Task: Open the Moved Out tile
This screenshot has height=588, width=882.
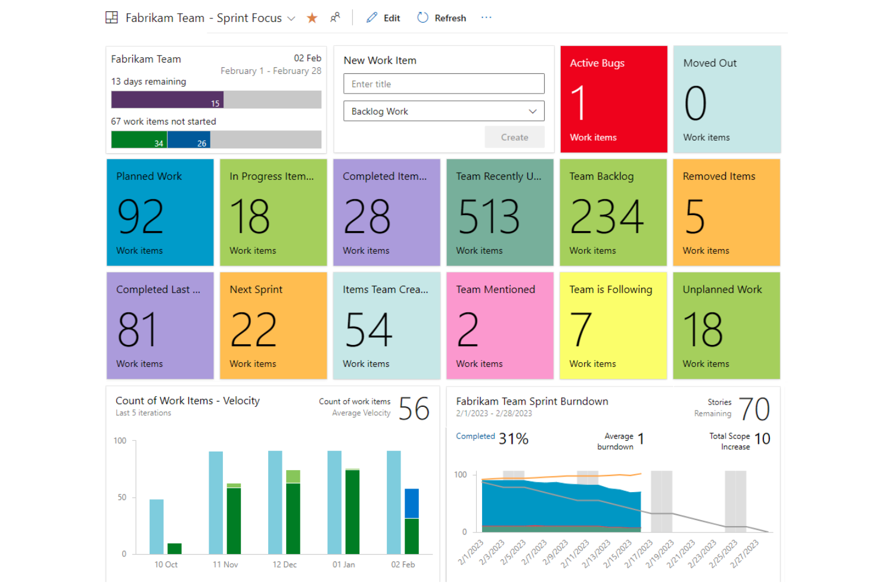Action: tap(727, 99)
